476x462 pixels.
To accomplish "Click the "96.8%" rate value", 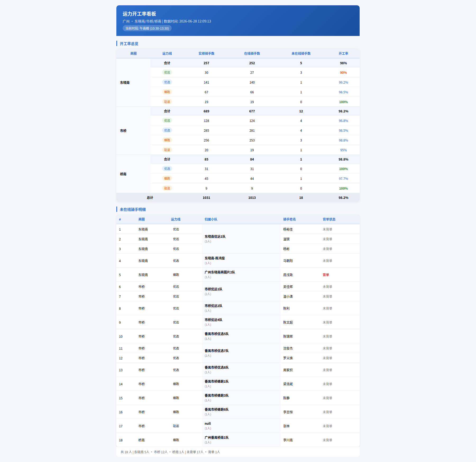I will click(344, 121).
